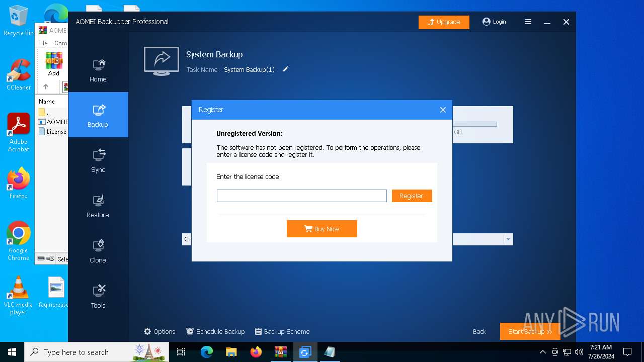Edit the task name with the pencil icon

coord(286,69)
